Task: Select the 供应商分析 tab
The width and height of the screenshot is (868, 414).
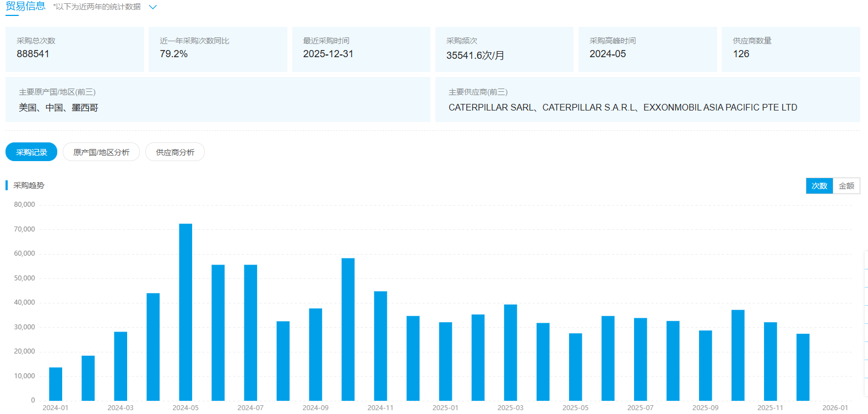Action: (x=175, y=152)
